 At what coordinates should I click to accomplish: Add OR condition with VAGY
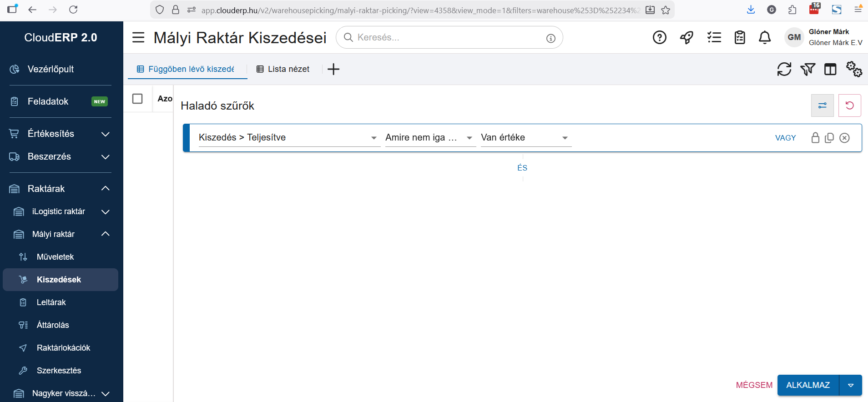(785, 138)
